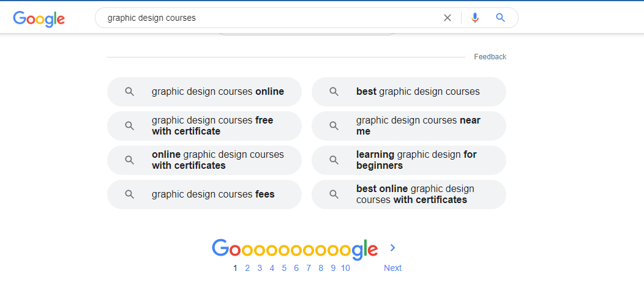The height and width of the screenshot is (296, 644).
Task: Choose 'graphic design courses near me' suggestion
Action: coord(417,126)
